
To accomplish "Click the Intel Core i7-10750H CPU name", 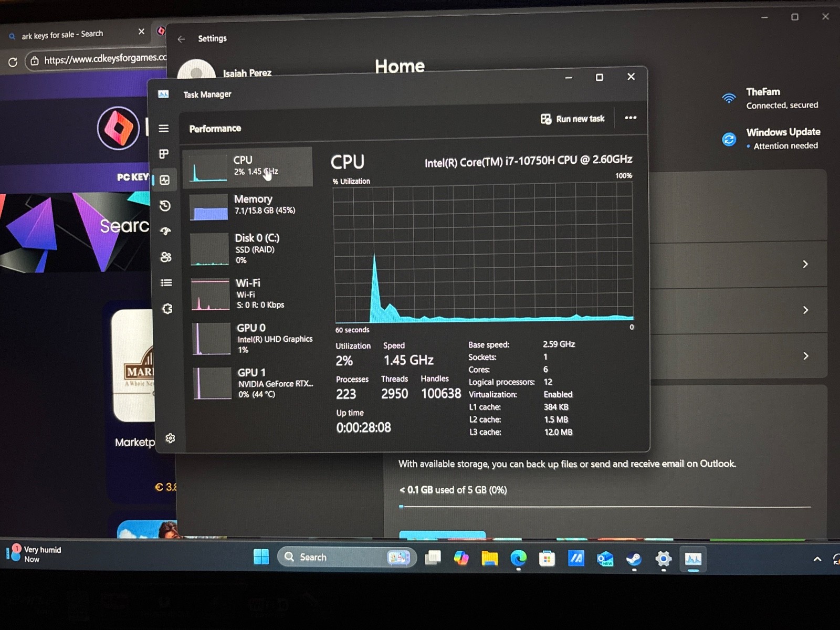I will click(x=528, y=161).
